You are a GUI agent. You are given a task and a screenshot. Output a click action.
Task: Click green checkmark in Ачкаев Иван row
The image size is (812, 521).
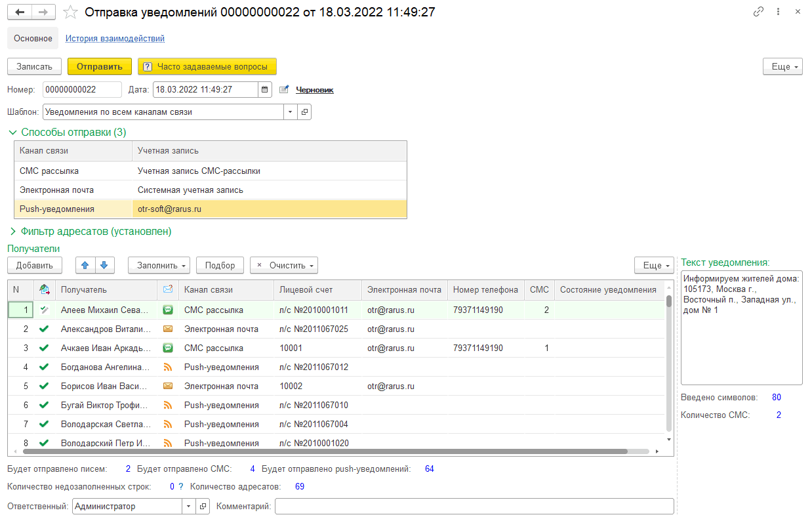pos(44,348)
